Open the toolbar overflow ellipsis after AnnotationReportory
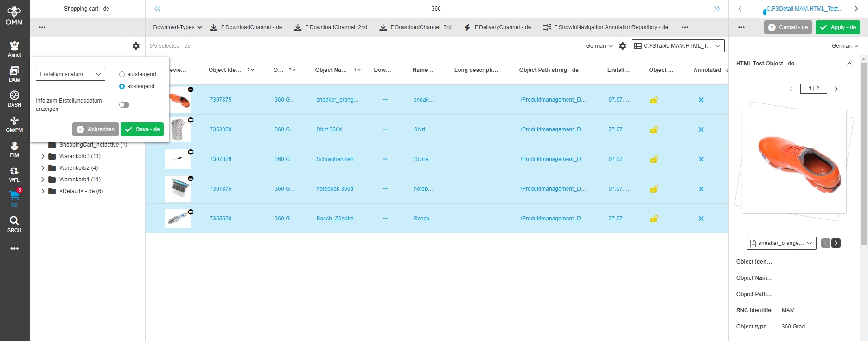 point(685,27)
